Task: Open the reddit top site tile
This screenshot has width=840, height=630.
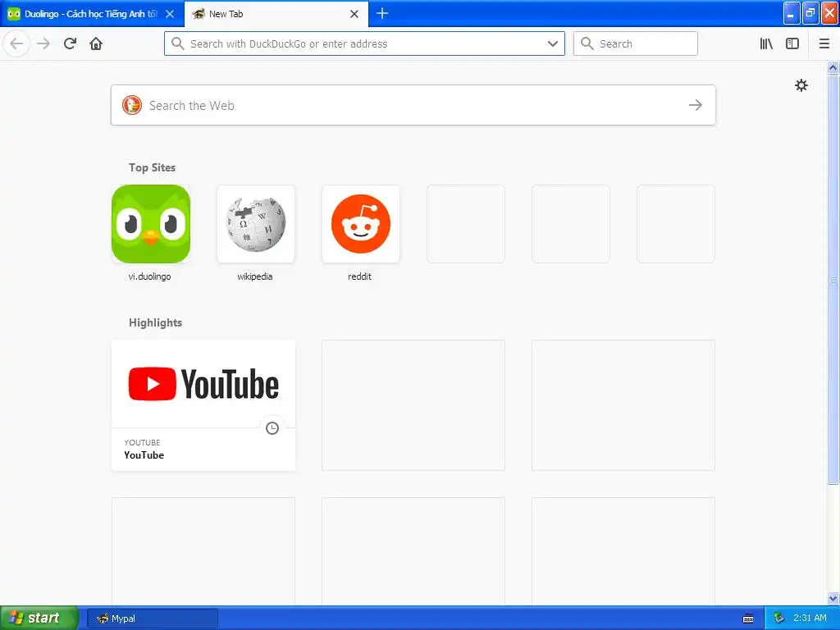Action: (361, 224)
